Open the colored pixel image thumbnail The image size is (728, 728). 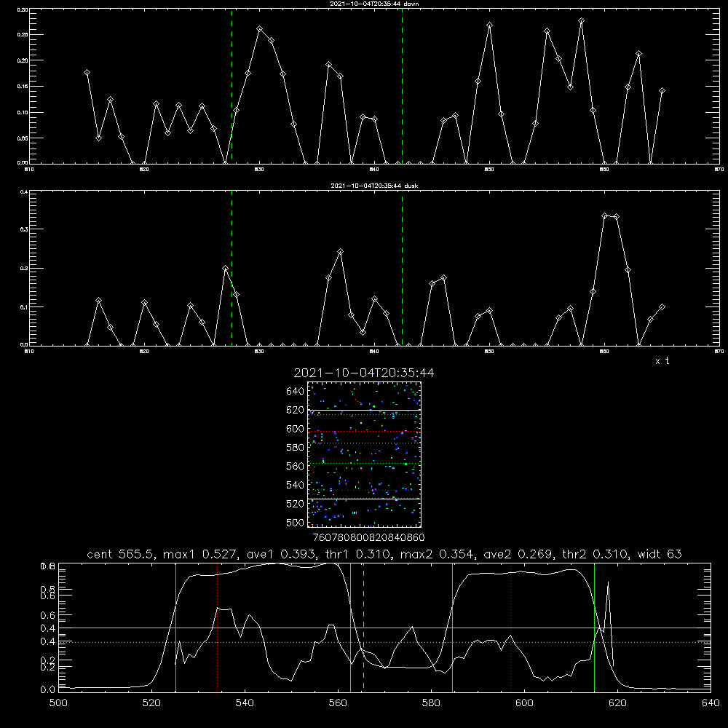(x=364, y=454)
